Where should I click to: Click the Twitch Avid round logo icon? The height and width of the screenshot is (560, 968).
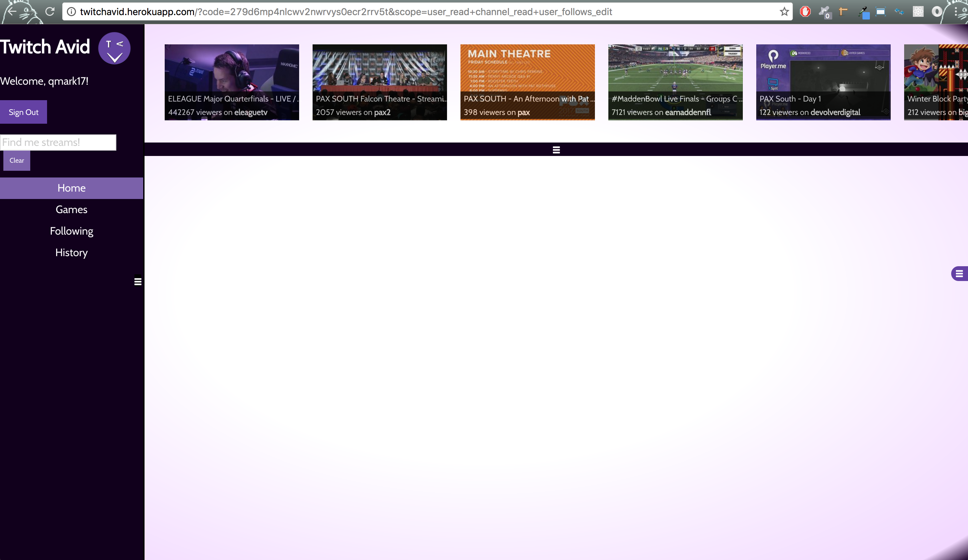pyautogui.click(x=114, y=48)
